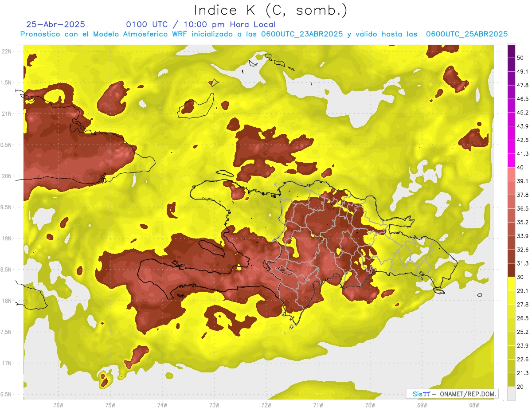Click the colorbar value "25.2"

click(x=522, y=332)
